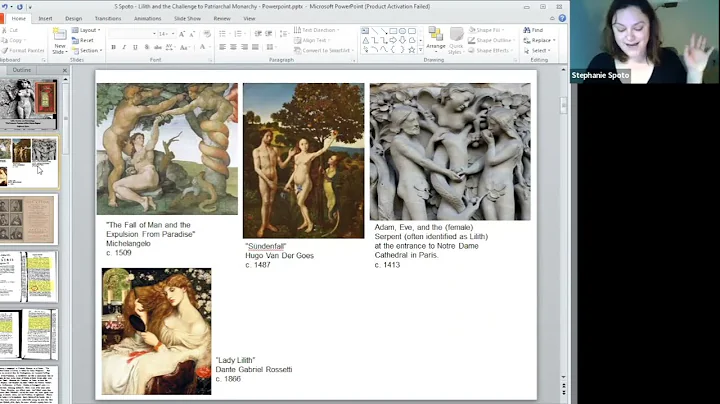Click Decrease Font Size icon
The image size is (720, 404).
(x=192, y=34)
